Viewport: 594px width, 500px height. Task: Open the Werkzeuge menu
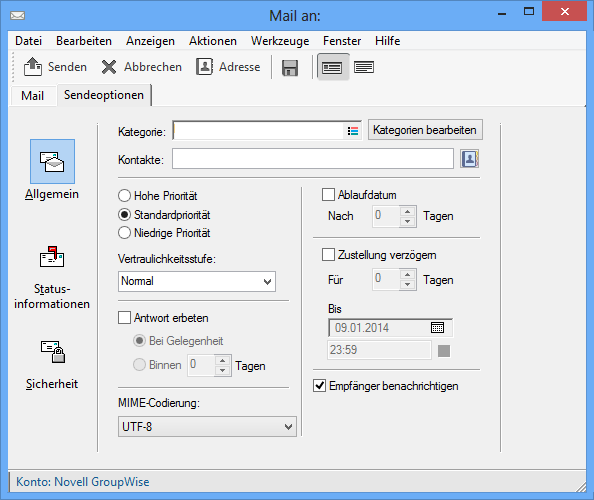pyautogui.click(x=280, y=41)
